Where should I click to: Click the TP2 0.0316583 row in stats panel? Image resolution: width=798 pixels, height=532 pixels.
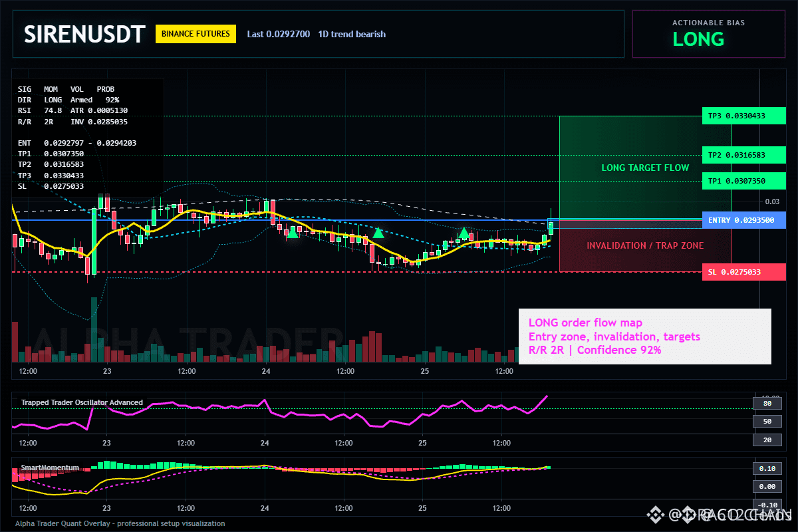coord(51,164)
